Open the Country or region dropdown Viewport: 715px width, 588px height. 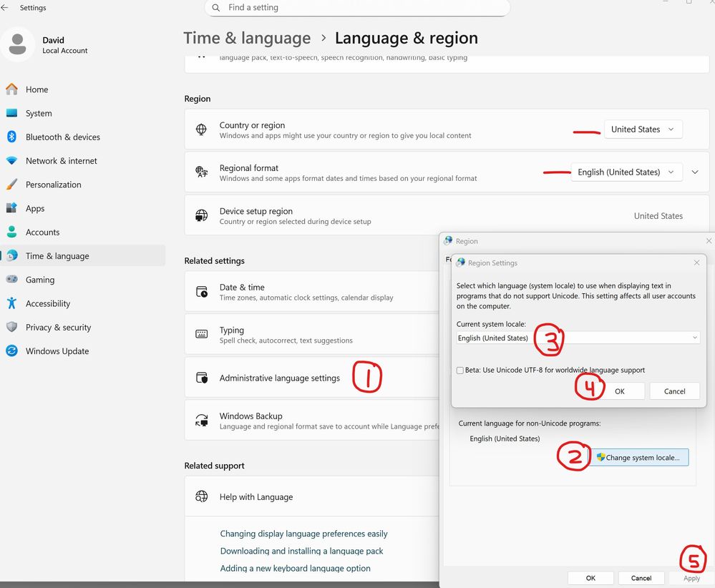643,129
